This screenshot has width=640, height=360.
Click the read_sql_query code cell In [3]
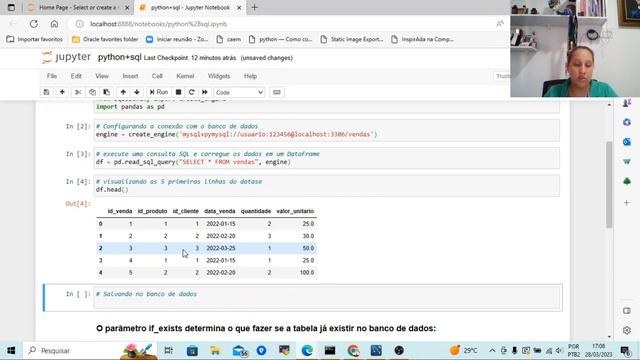pyautogui.click(x=327, y=158)
